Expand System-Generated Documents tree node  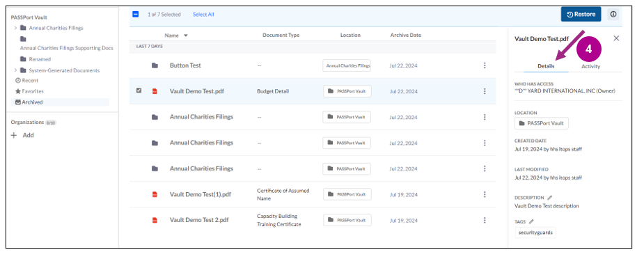pyautogui.click(x=15, y=70)
